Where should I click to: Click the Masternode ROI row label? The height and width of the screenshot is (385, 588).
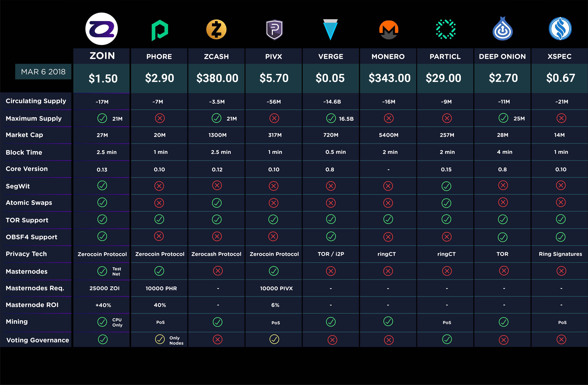32,305
